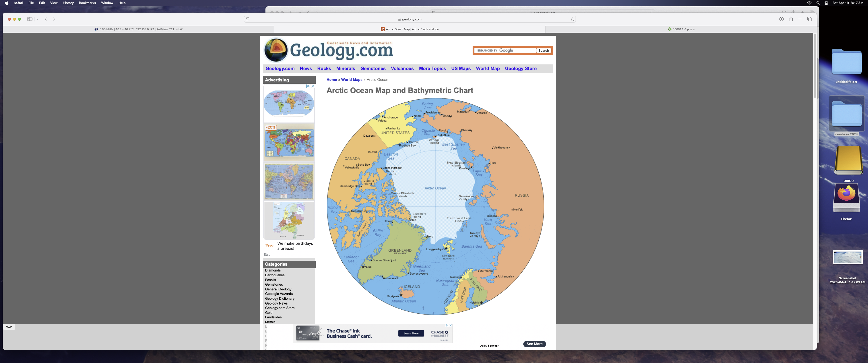Click the Netherlands map ad thumbnail
Screen dimensions: 868x363
289,221
